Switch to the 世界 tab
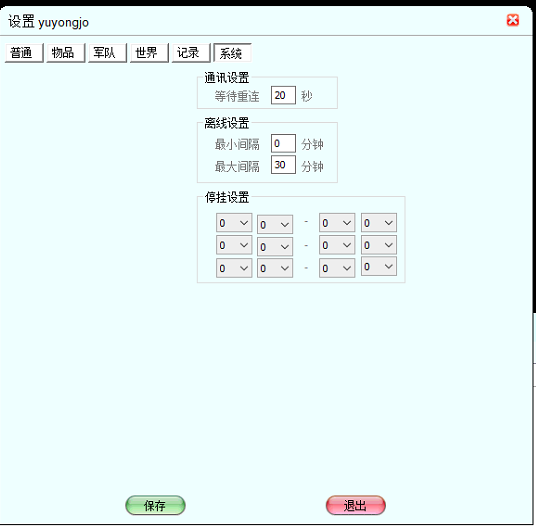Image resolution: width=536 pixels, height=527 pixels. (x=149, y=53)
